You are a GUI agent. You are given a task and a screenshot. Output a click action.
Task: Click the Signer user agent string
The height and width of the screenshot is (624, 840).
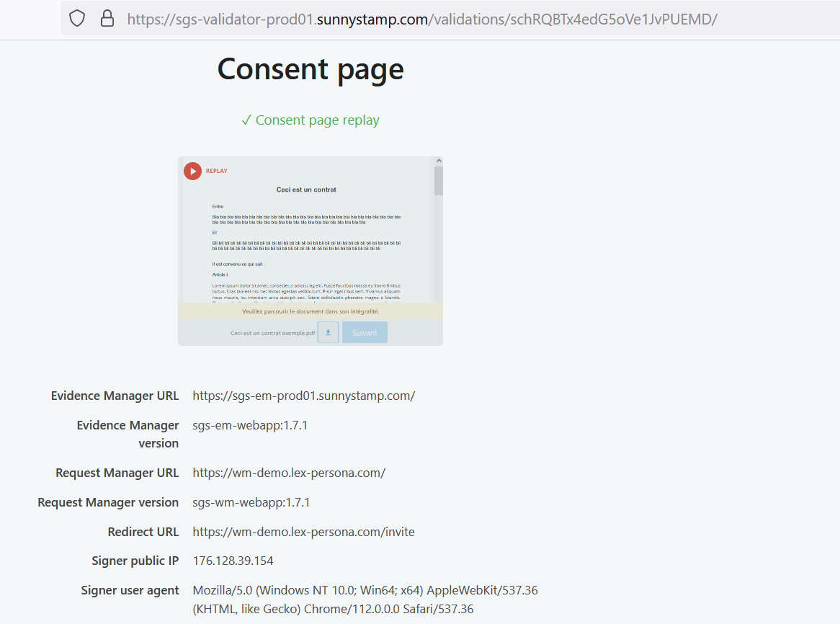(x=365, y=600)
